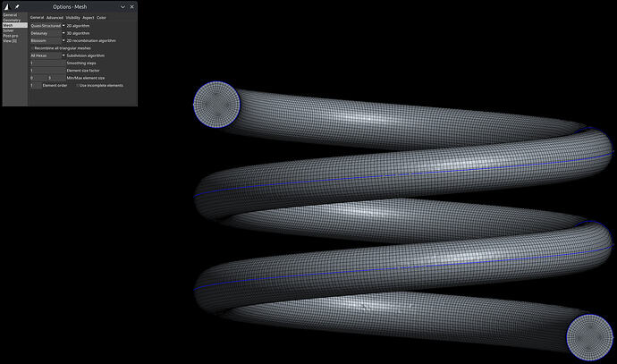617x364 pixels.
Task: Click the pin icon in title bar
Action: tap(17, 6)
